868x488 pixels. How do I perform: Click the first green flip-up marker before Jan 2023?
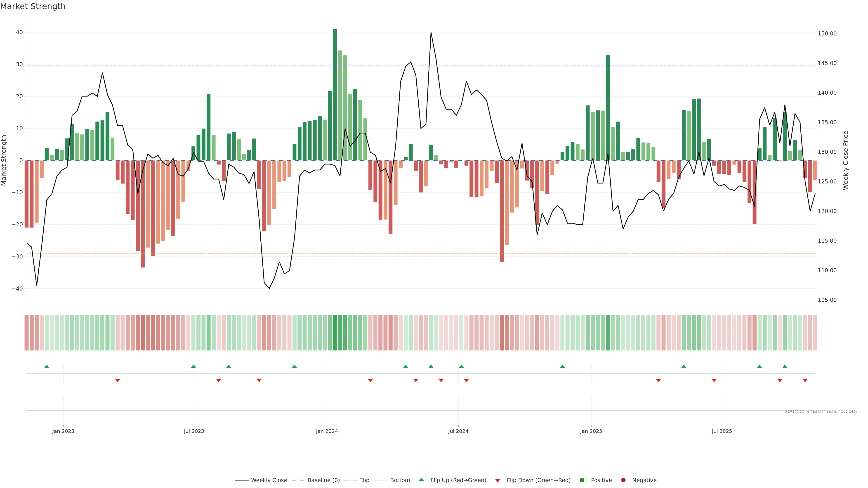[47, 366]
